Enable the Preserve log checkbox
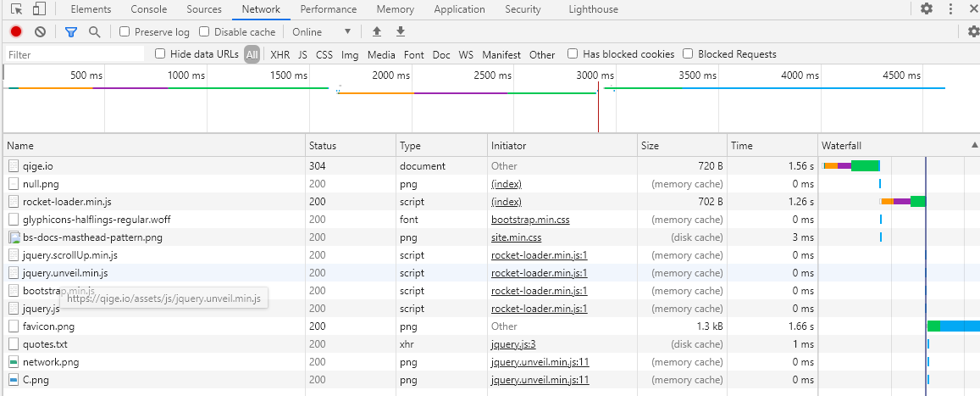Image resolution: width=980 pixels, height=396 pixels. click(x=125, y=32)
